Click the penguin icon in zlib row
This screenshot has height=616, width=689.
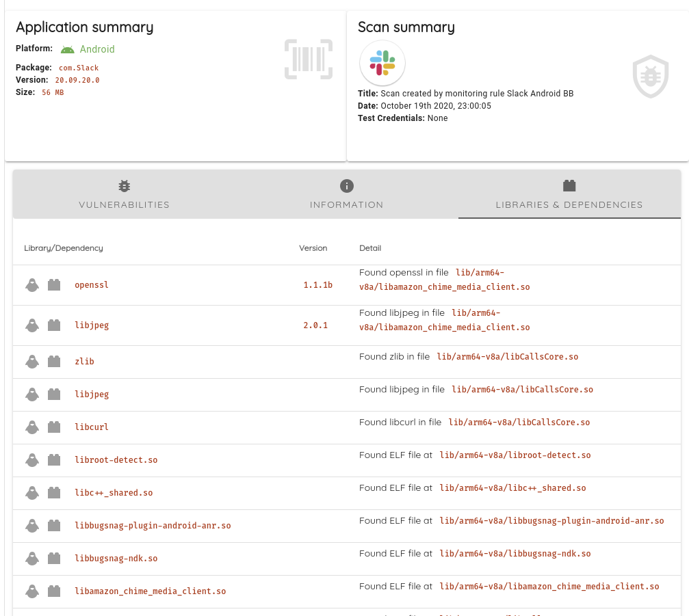32,362
